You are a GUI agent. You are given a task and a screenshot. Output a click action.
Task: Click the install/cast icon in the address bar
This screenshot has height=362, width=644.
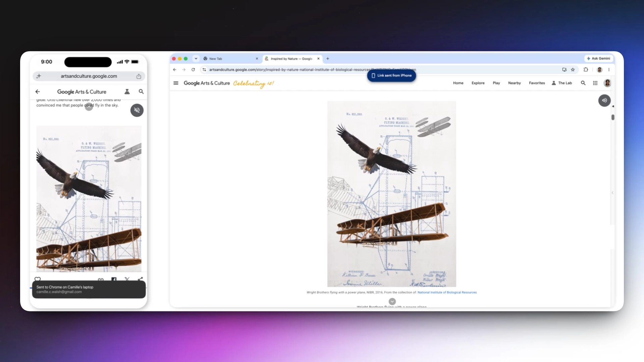click(565, 70)
